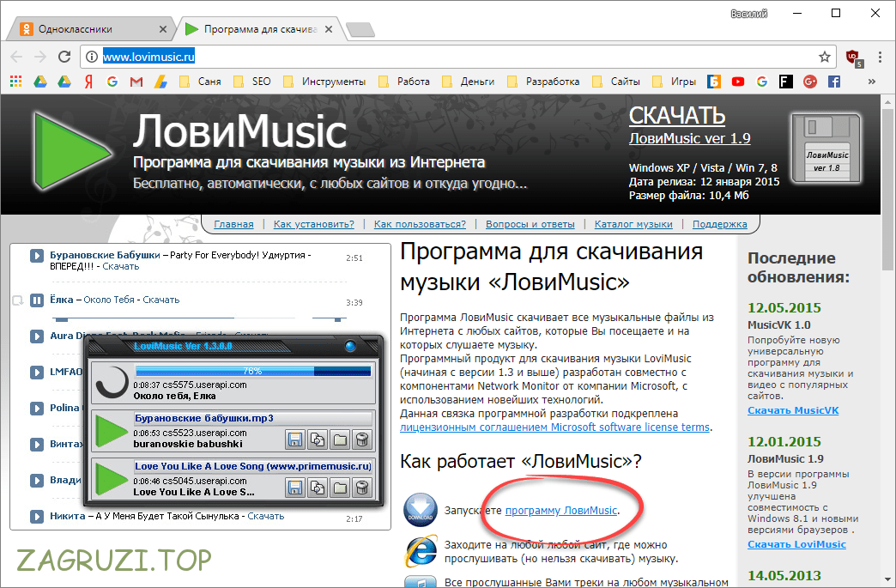This screenshot has width=896, height=588.
Task: Open a new tab button
Action: tap(360, 30)
